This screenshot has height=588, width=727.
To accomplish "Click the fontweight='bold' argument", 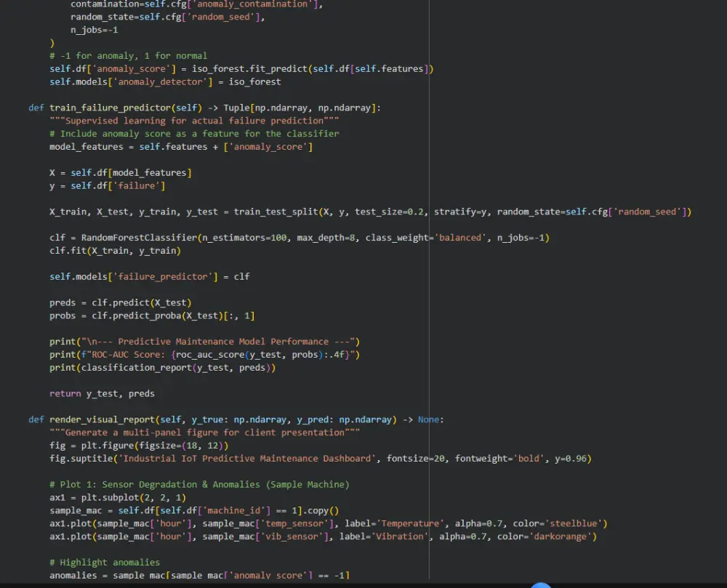I will click(500, 458).
